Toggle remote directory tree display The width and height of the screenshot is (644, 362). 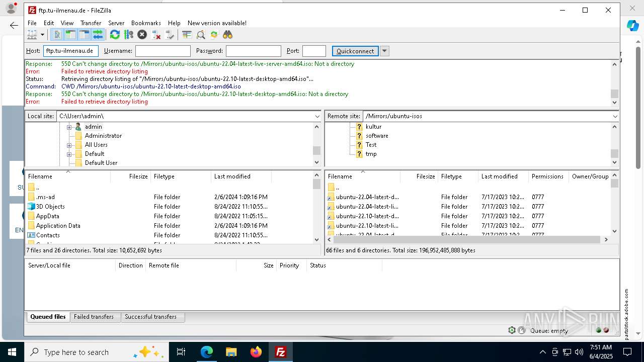point(84,35)
